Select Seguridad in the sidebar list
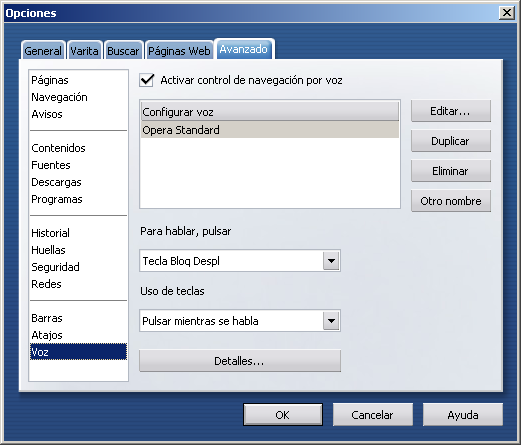Viewport: 521px width, 445px height. pos(55,267)
